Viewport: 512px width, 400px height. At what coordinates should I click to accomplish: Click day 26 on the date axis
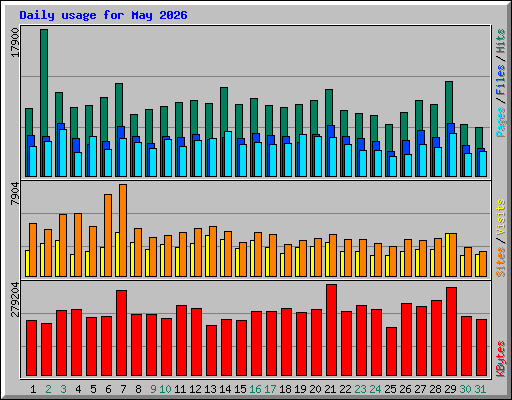[405, 389]
